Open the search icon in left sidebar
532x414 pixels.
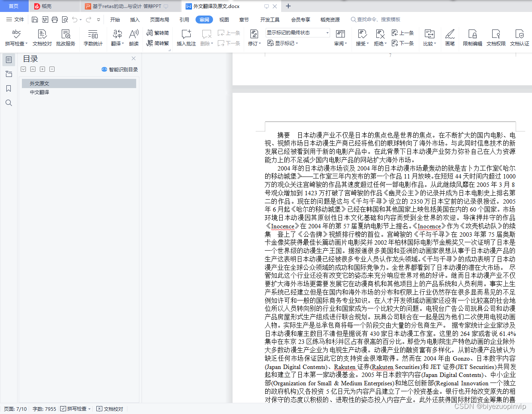point(9,103)
